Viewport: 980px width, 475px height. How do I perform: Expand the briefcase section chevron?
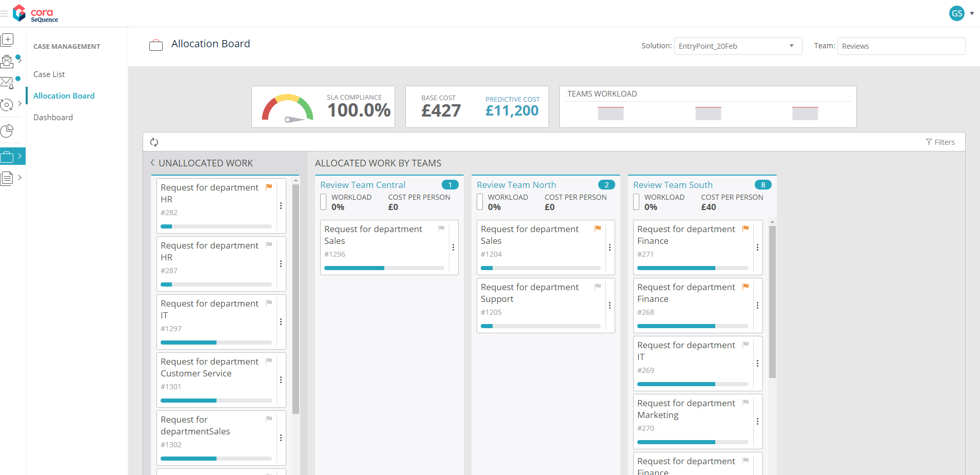tap(20, 156)
